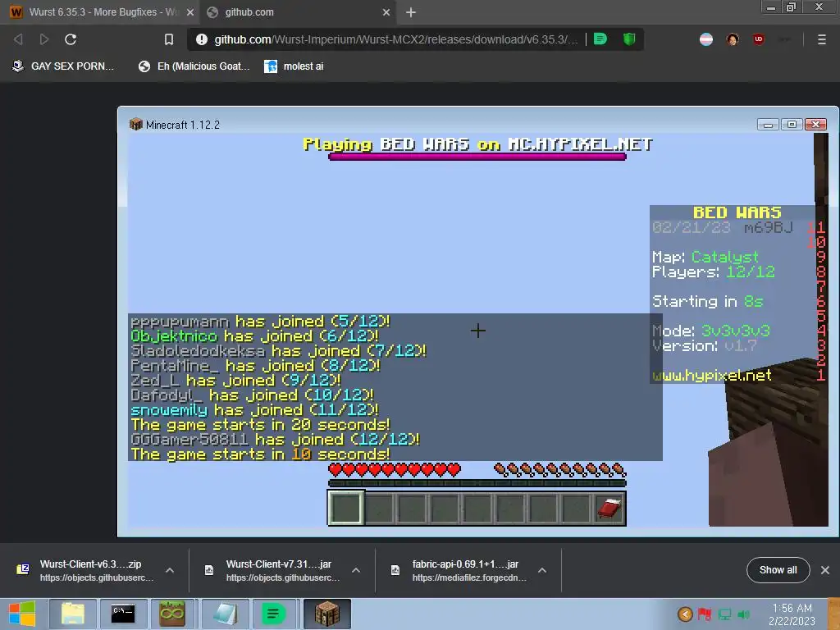Open a new browser tab
This screenshot has width=840, height=630.
tap(411, 12)
